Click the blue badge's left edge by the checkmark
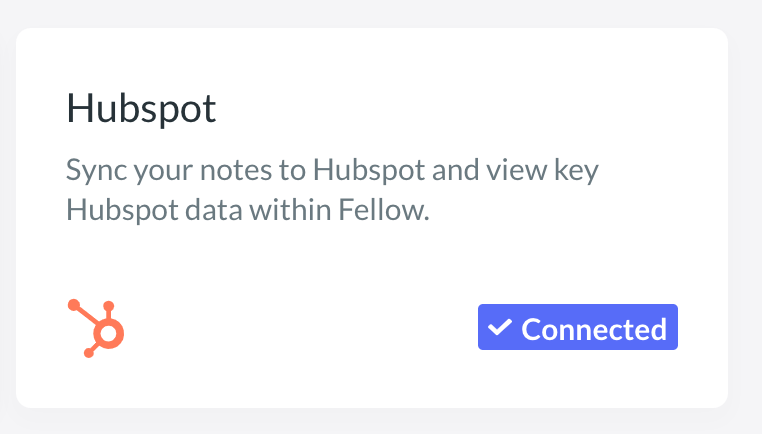This screenshot has height=434, width=762. point(482,327)
